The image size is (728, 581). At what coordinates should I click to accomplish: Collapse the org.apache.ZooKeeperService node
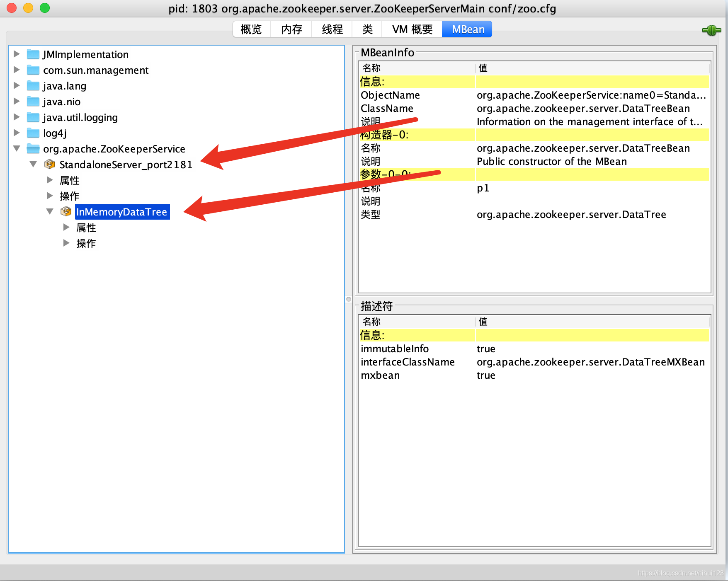[x=17, y=148]
